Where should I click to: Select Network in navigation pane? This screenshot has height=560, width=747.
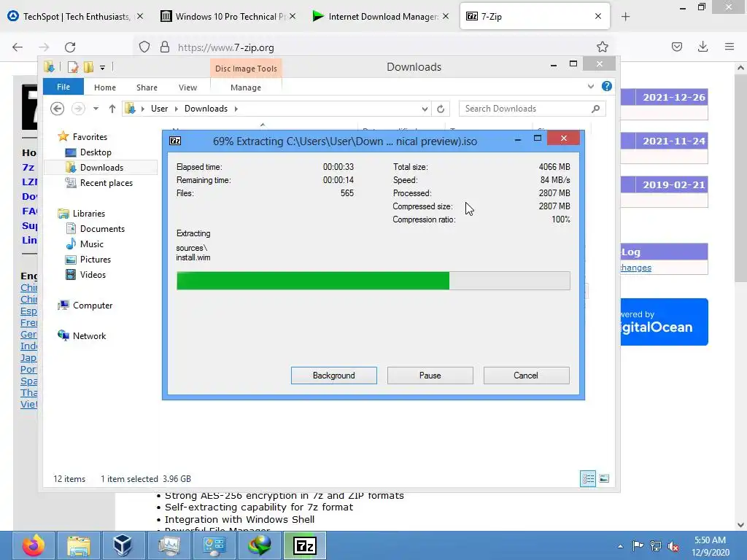tap(89, 335)
